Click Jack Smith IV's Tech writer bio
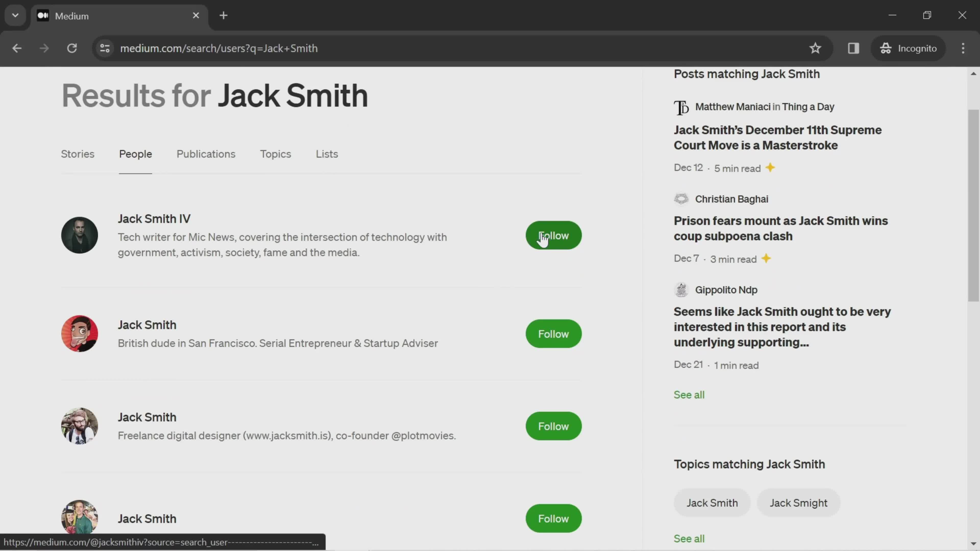 click(282, 245)
